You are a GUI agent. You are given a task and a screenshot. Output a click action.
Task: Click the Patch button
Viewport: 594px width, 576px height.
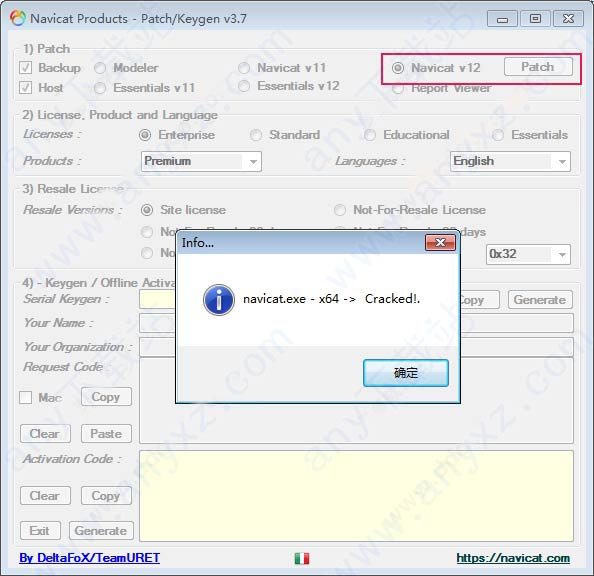[x=538, y=67]
